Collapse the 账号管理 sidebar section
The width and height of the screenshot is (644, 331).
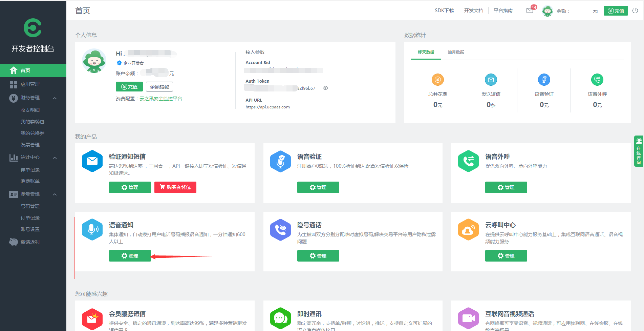point(55,194)
